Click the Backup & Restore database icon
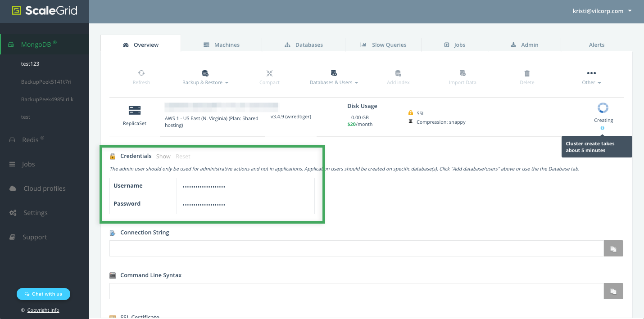The image size is (644, 319). click(x=205, y=73)
